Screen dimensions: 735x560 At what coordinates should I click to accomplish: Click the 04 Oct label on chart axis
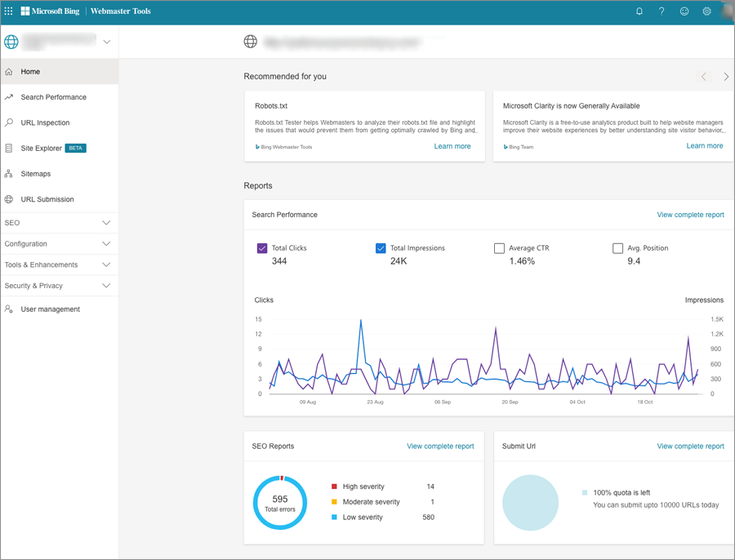577,402
